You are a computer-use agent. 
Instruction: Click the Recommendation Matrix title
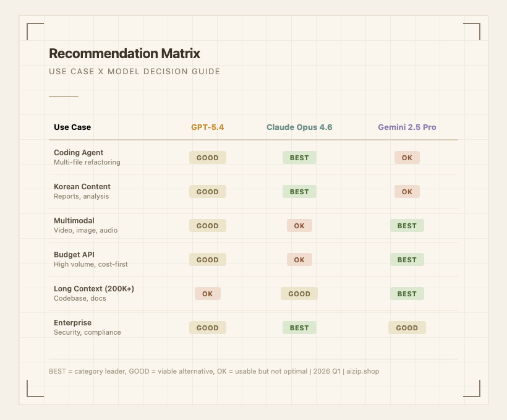point(124,54)
